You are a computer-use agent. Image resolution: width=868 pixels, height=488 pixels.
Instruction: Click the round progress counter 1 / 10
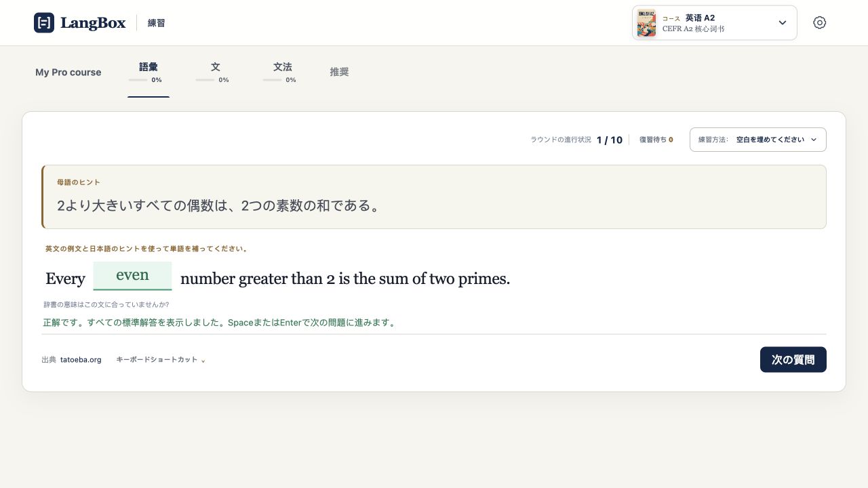[610, 140]
